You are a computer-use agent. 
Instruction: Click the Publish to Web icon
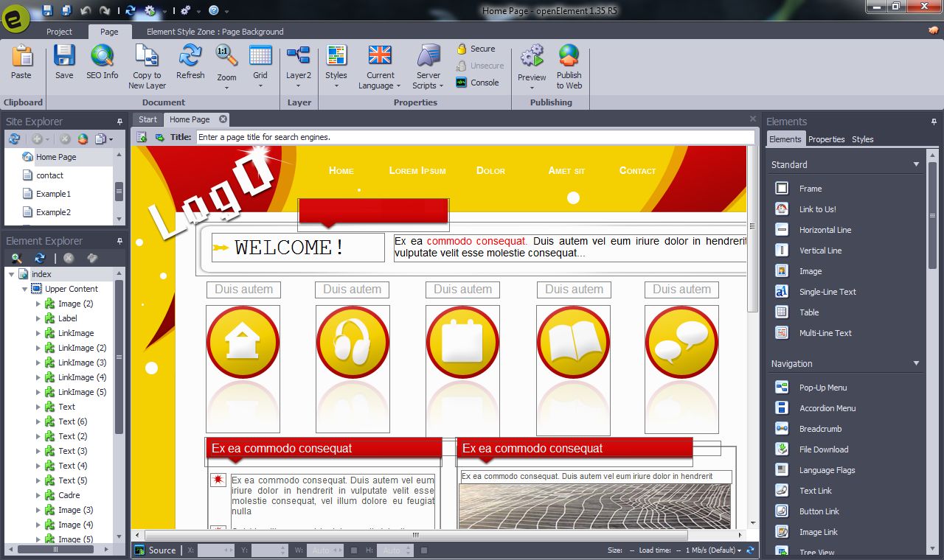569,56
